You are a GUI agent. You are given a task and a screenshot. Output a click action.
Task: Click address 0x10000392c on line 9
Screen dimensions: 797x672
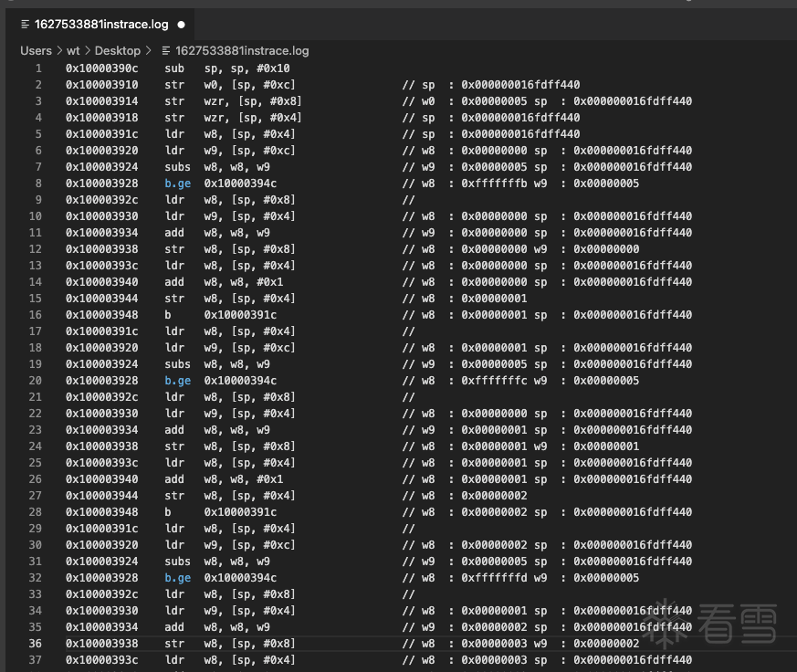(x=101, y=200)
